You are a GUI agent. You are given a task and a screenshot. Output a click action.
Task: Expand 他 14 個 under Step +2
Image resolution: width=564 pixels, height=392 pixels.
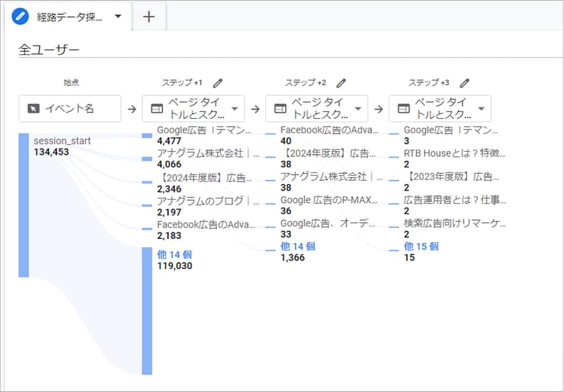(x=297, y=246)
